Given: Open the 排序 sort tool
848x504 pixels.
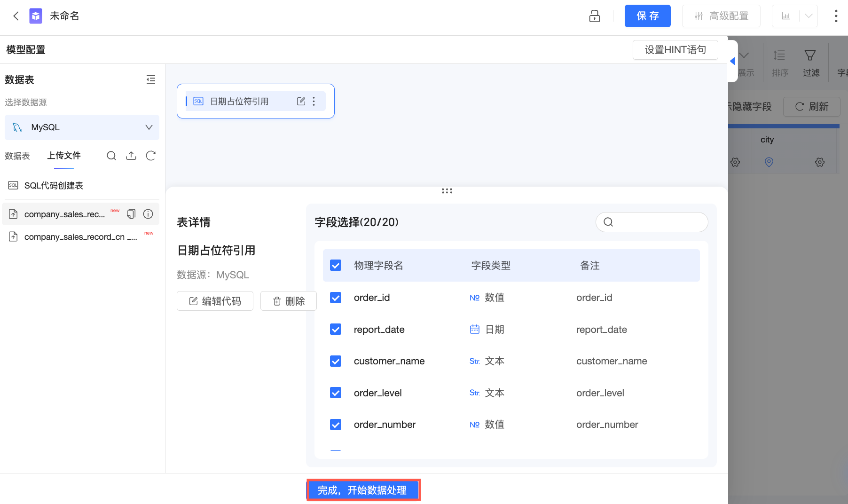Looking at the screenshot, I should [780, 63].
